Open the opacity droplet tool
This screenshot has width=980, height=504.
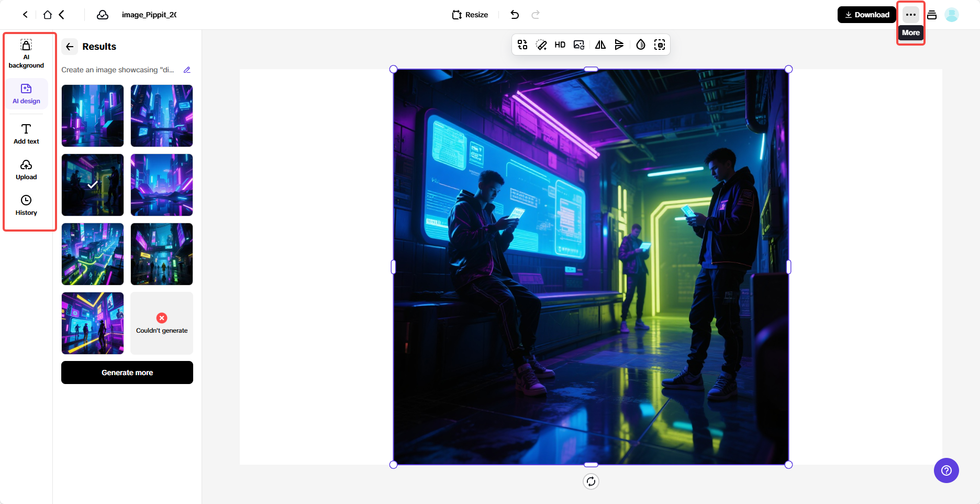tap(640, 45)
